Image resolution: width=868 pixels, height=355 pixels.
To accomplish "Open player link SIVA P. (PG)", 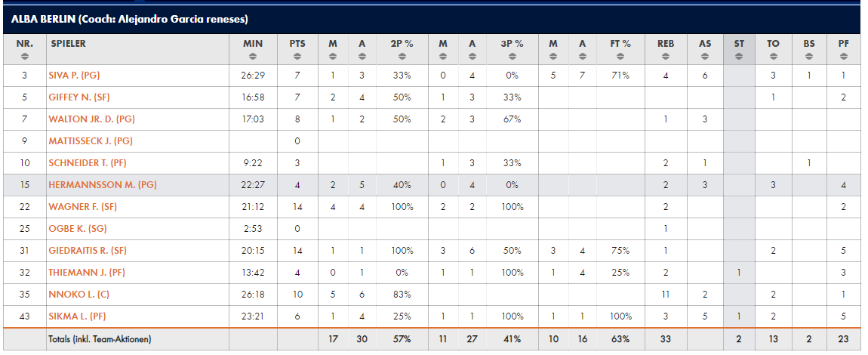I will pyautogui.click(x=74, y=76).
